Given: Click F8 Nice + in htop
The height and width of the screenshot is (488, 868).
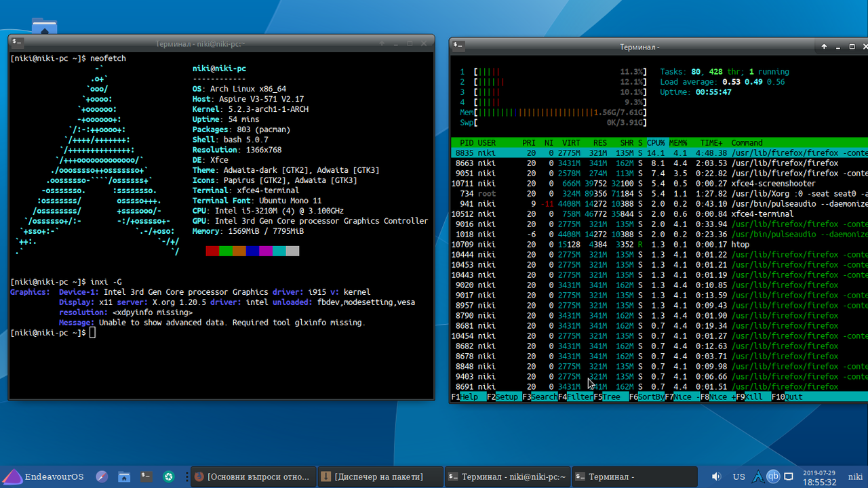Looking at the screenshot, I should coord(717,397).
